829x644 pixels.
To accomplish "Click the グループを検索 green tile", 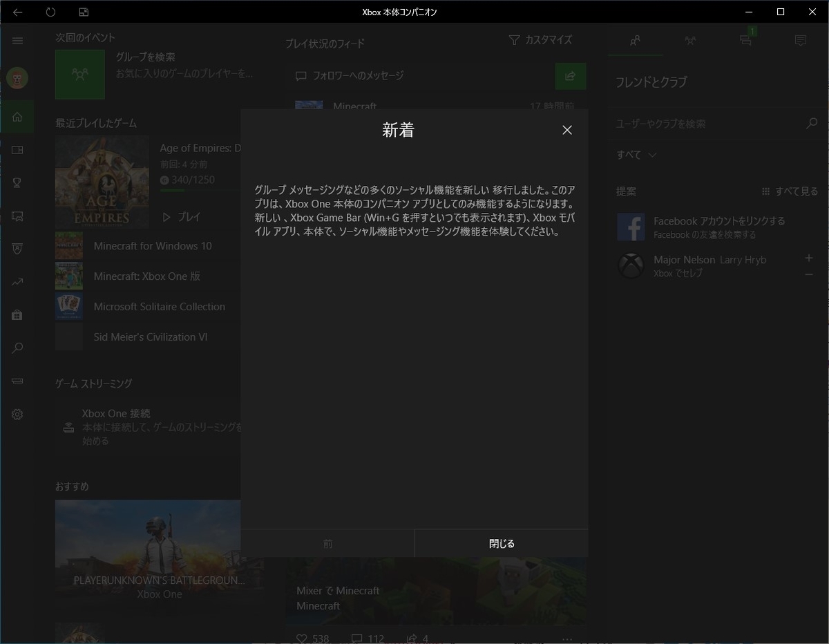I will click(x=80, y=75).
